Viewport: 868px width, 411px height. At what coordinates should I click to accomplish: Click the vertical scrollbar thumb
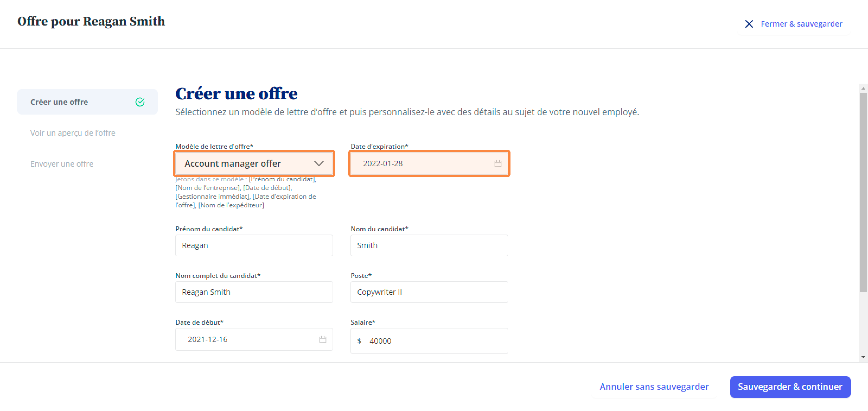coord(863,192)
